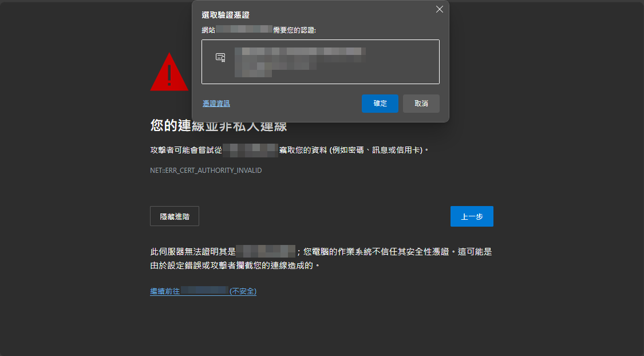Click the NET::ERR_CERT_AUTHORITY_INVALID error code
The image size is (644, 356).
coord(206,171)
